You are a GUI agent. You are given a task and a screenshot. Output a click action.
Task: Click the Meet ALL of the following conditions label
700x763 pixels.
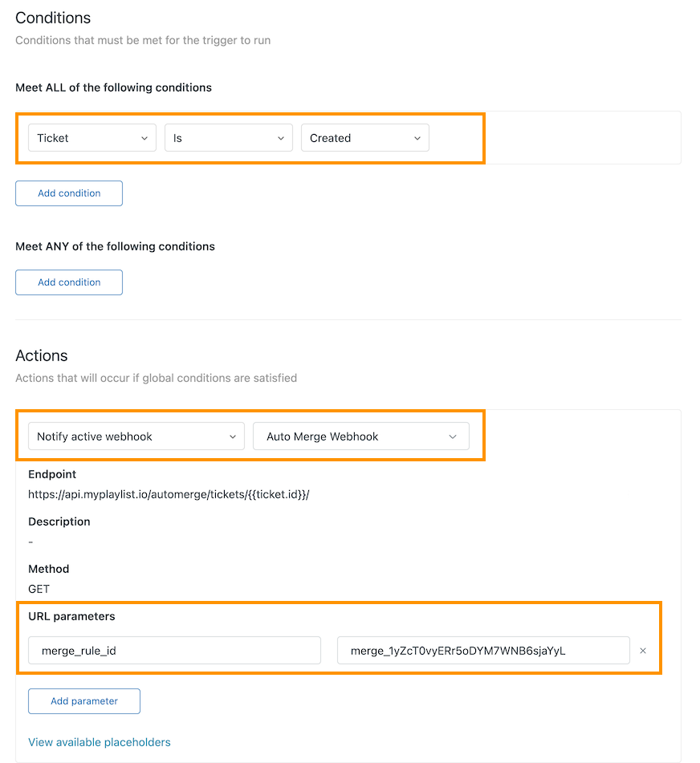[113, 87]
